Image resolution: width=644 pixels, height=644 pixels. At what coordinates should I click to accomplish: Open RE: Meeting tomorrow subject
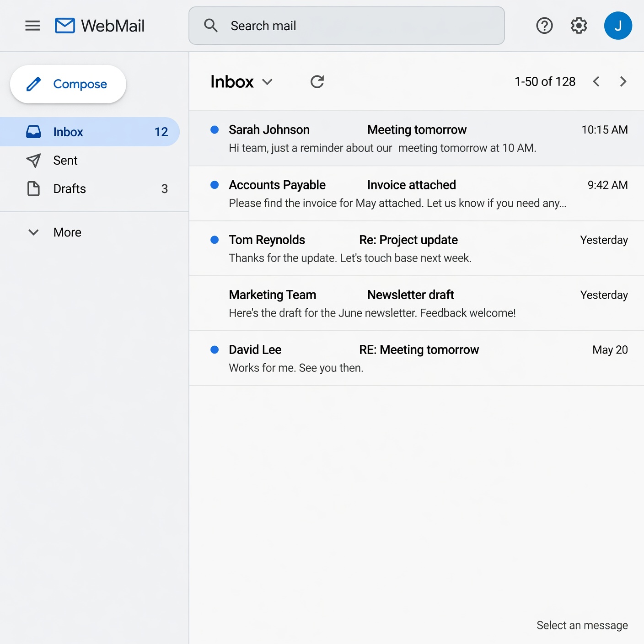(419, 349)
